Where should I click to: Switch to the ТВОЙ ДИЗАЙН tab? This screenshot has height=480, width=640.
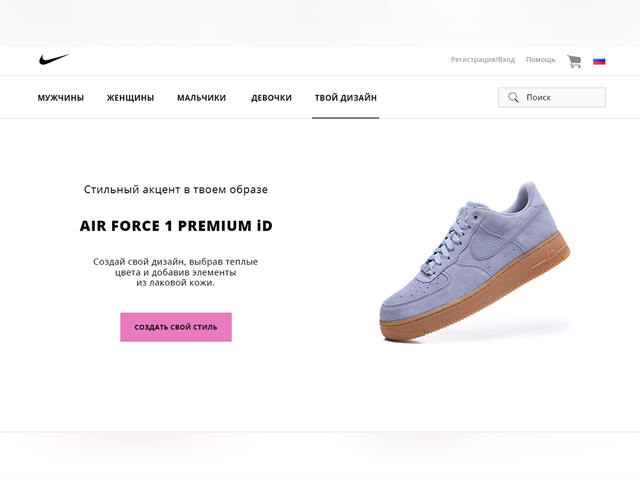click(346, 98)
